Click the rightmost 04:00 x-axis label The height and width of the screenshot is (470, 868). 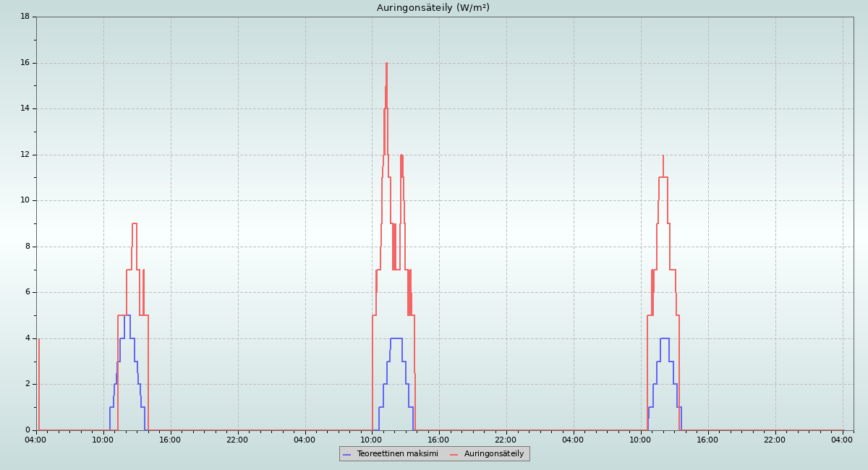[x=842, y=440]
